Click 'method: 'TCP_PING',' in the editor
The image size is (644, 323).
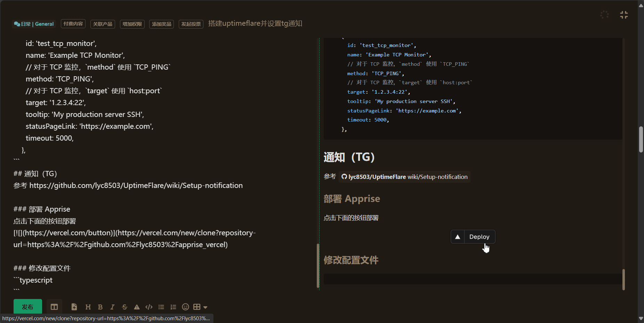[59, 79]
